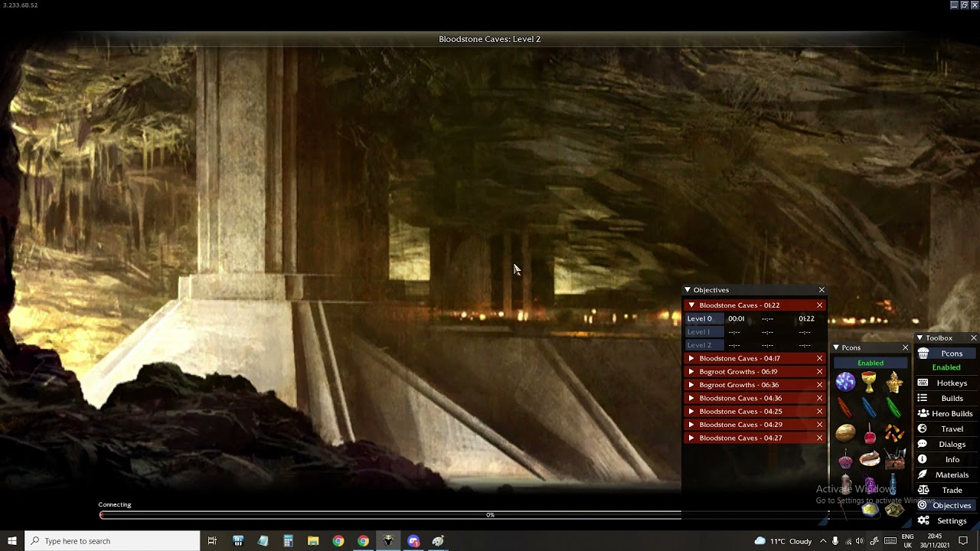This screenshot has height=551, width=980.
Task: Toggle the Armor of Salvation gold statue pcon
Action: click(x=894, y=381)
